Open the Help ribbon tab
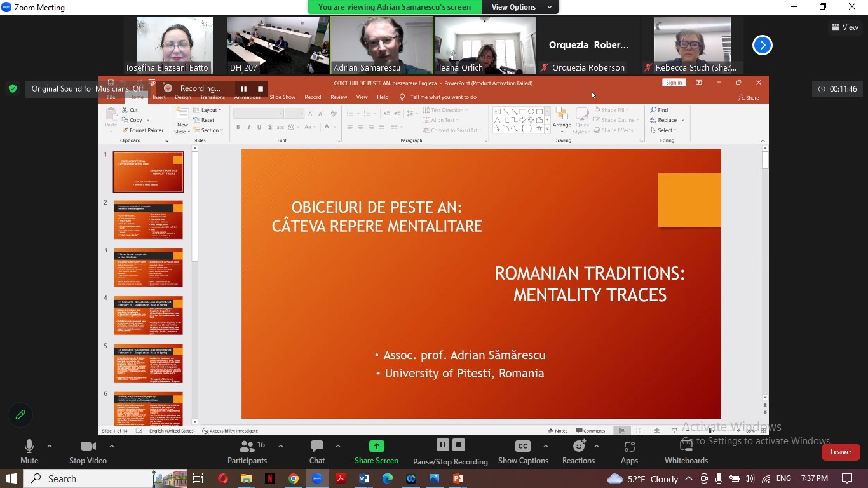This screenshot has width=868, height=488. [383, 97]
